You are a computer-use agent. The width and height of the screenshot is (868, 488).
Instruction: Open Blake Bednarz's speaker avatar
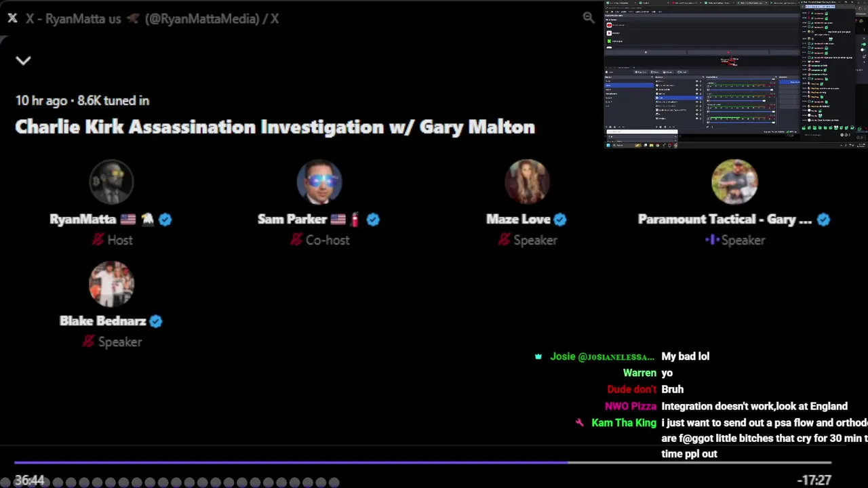click(111, 283)
